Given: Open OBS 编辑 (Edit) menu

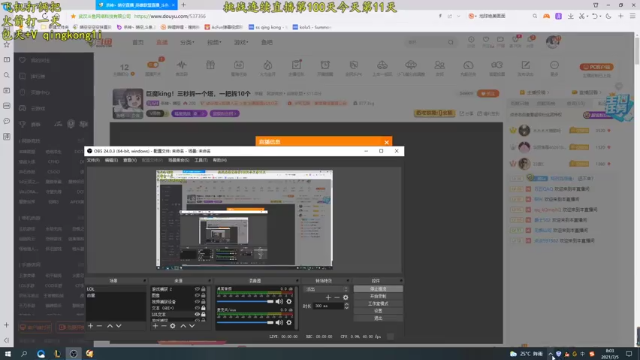Looking at the screenshot, I should [111, 160].
